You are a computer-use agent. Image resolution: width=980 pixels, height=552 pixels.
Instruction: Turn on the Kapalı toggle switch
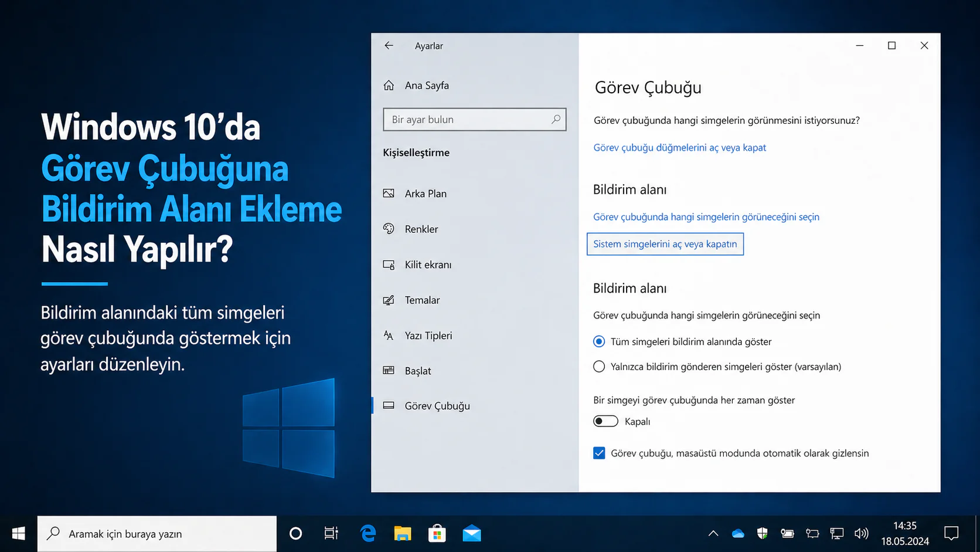tap(605, 421)
